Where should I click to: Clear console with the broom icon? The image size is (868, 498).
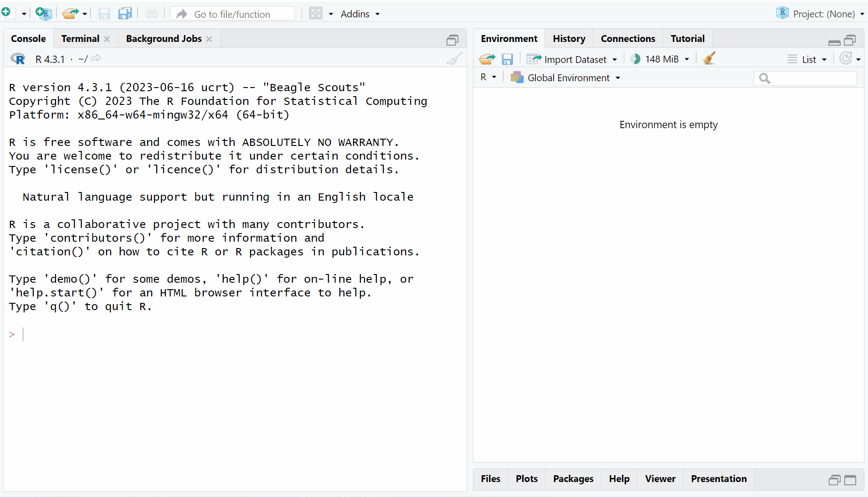pyautogui.click(x=454, y=59)
